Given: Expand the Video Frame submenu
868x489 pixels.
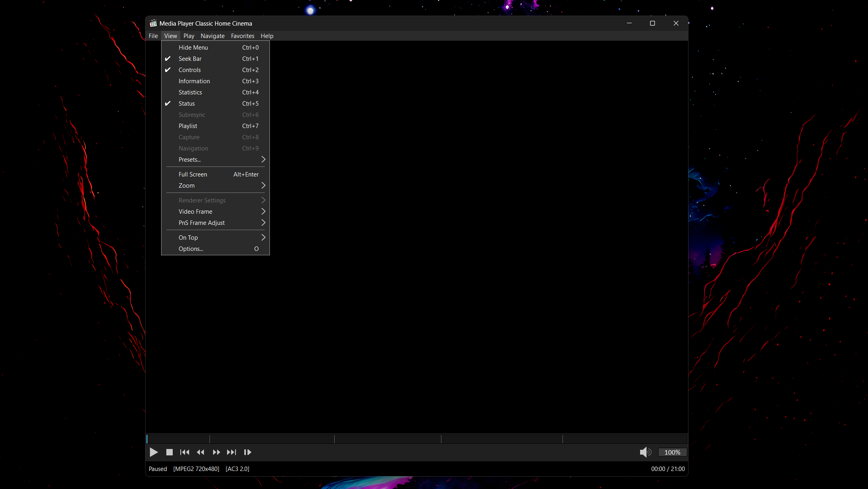Looking at the screenshot, I should pos(216,212).
